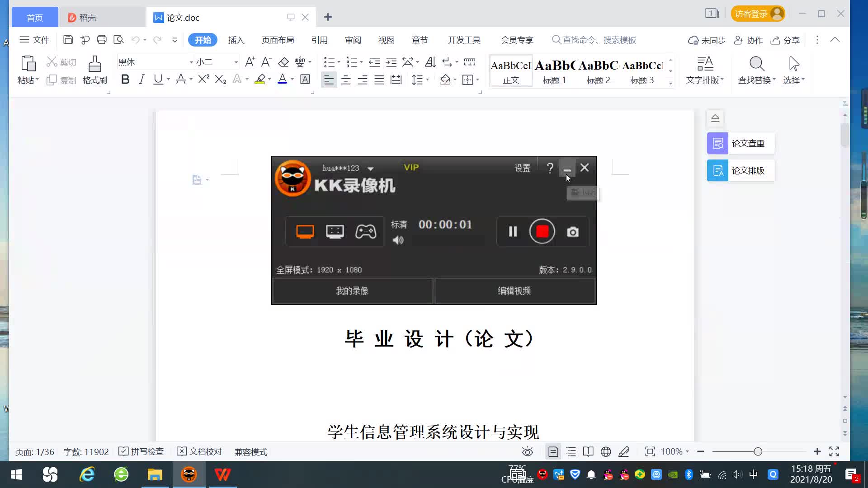Stop recording with the red stop button
The image size is (868, 488).
542,232
